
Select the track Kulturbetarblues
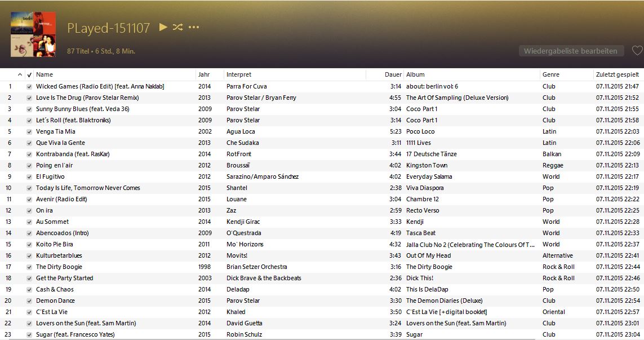pos(59,255)
